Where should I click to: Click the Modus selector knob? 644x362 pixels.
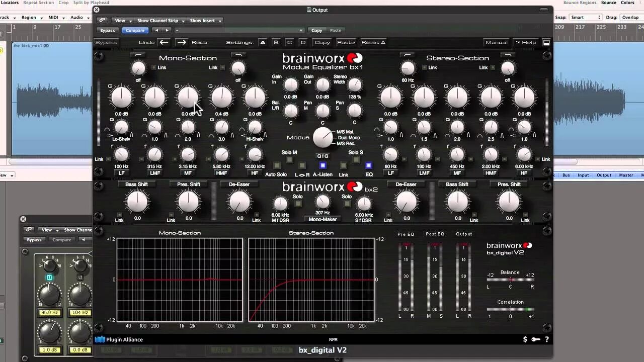point(323,137)
